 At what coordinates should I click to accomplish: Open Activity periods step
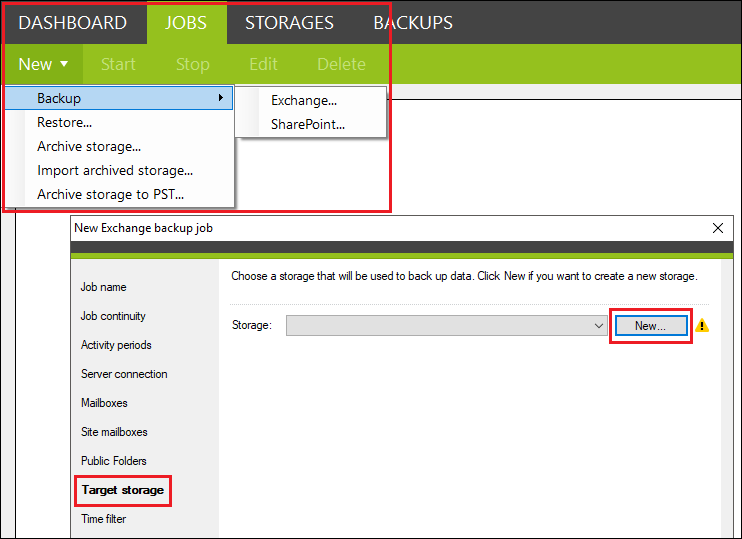116,345
